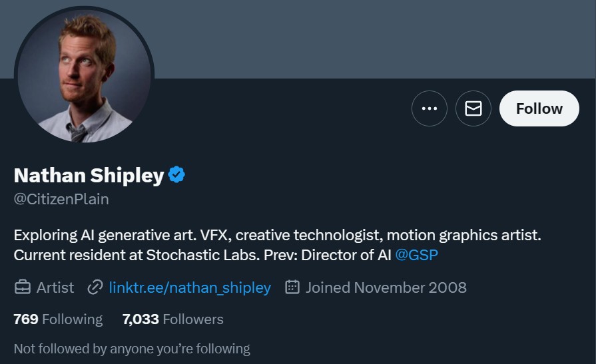Click the blue verified checkmark badge

point(176,175)
